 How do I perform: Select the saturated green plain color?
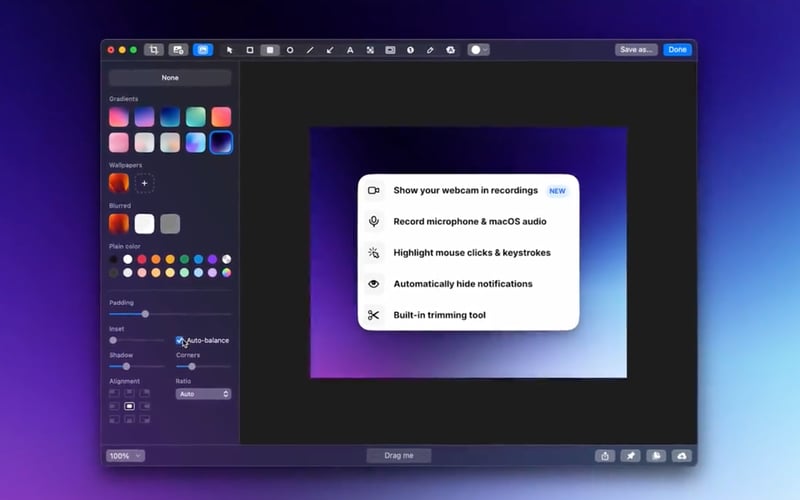click(184, 259)
